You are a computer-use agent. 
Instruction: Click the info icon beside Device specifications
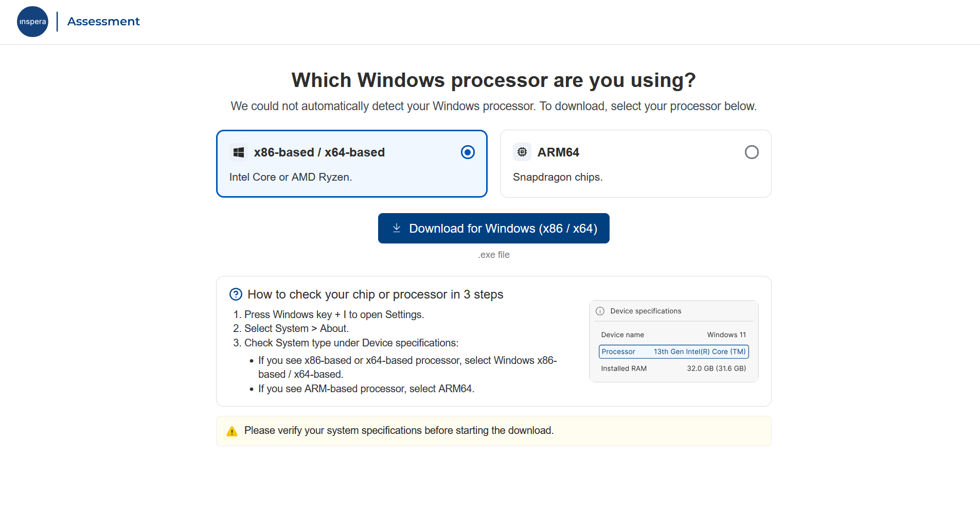pos(600,311)
